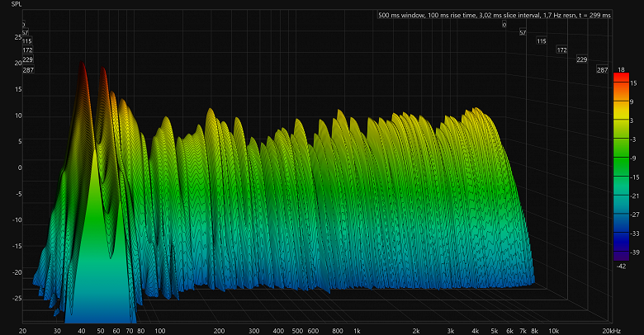
Task: Click the 200 tick on the frequency axis
Action: coord(220,331)
